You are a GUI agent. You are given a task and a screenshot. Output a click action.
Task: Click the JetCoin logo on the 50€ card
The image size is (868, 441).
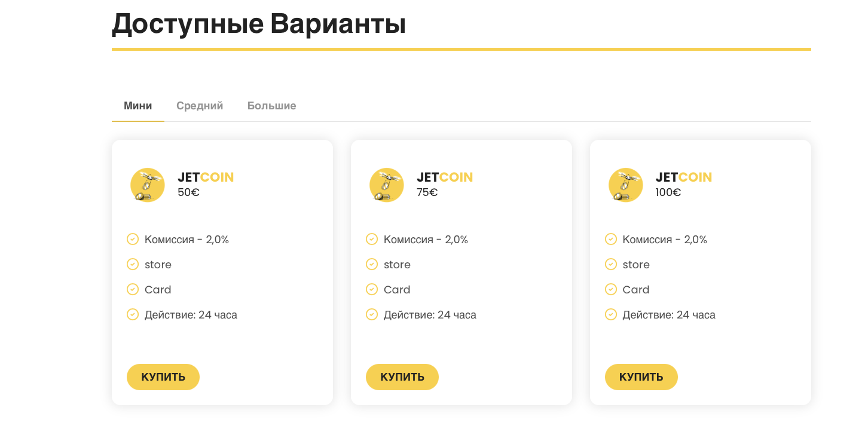click(148, 185)
